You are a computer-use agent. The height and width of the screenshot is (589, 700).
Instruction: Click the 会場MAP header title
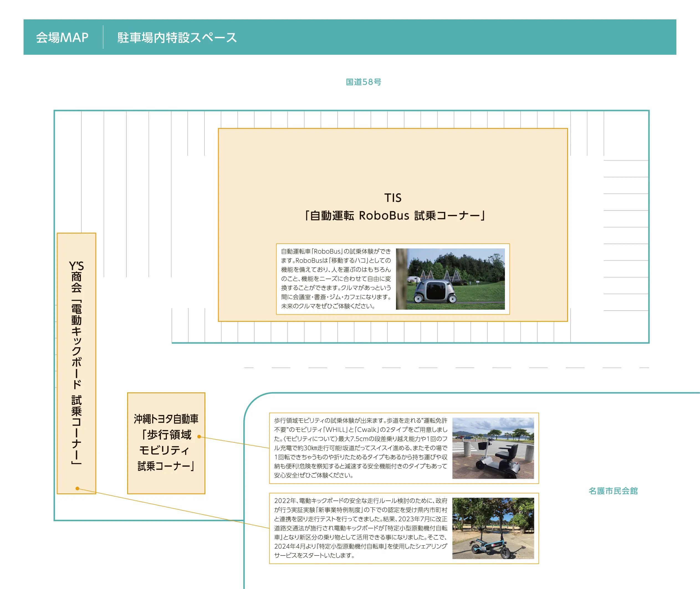click(x=62, y=37)
